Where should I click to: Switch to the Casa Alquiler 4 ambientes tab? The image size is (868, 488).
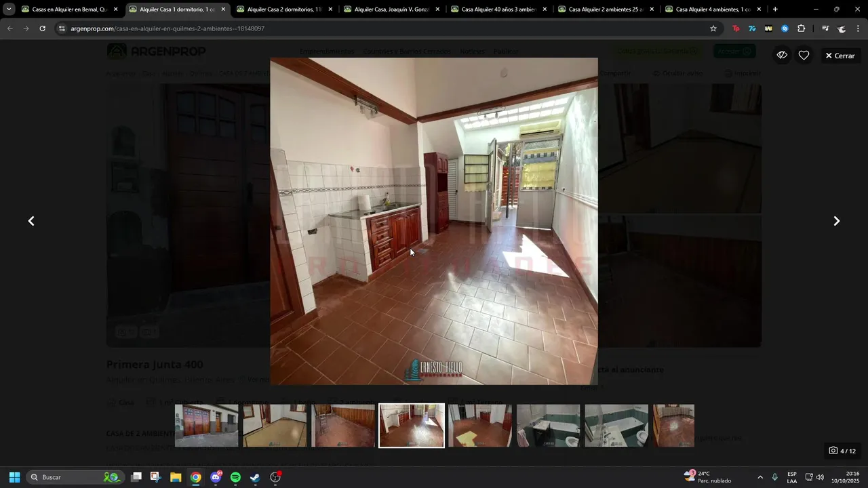click(x=713, y=9)
